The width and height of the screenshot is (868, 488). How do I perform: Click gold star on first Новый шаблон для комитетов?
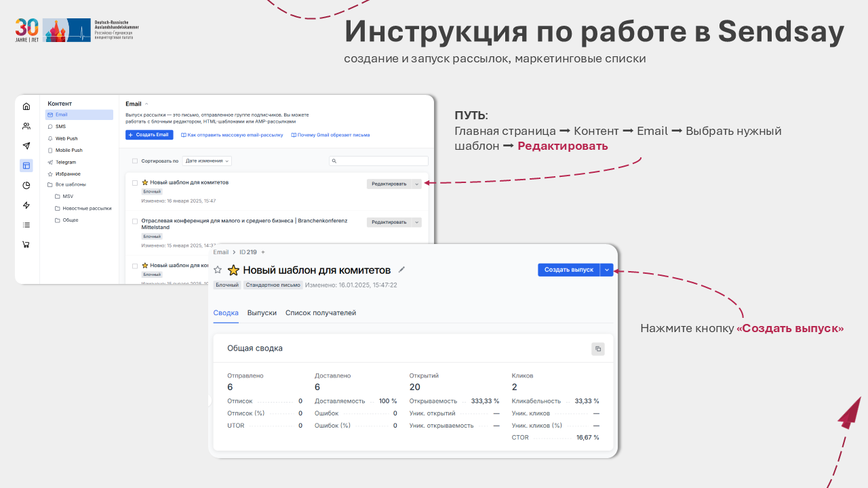[145, 182]
